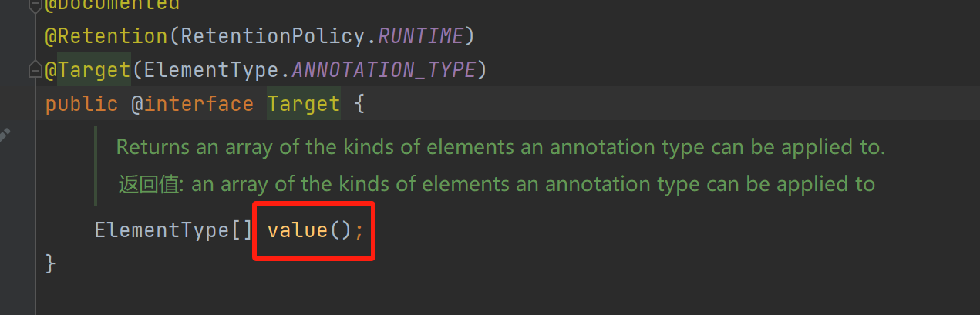Click the value() method name
Screen dimensions: 980x315
298,230
